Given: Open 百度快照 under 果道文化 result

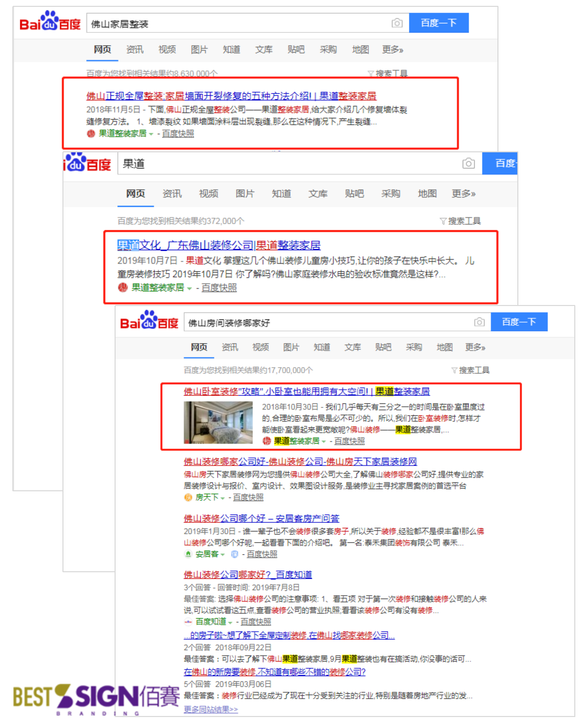Looking at the screenshot, I should pos(219,288).
